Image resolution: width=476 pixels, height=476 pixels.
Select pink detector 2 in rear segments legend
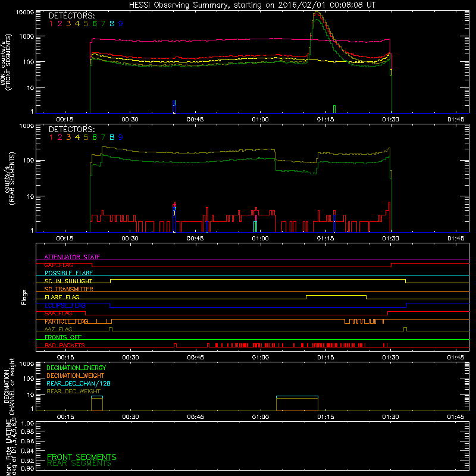(x=60, y=137)
